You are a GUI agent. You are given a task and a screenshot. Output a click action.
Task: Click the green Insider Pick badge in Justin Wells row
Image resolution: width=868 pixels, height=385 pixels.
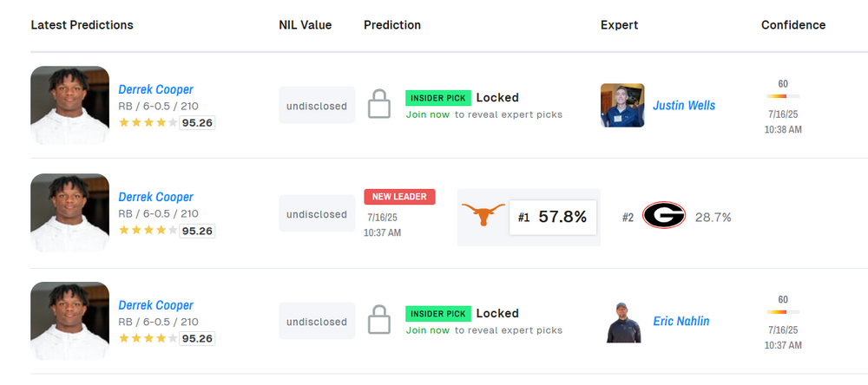(x=438, y=98)
